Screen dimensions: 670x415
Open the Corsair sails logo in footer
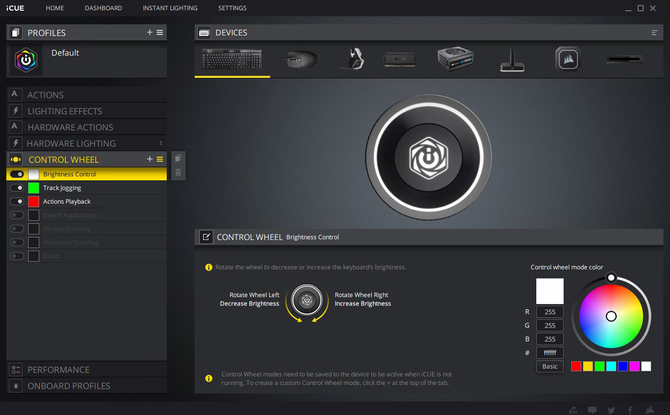[649, 410]
